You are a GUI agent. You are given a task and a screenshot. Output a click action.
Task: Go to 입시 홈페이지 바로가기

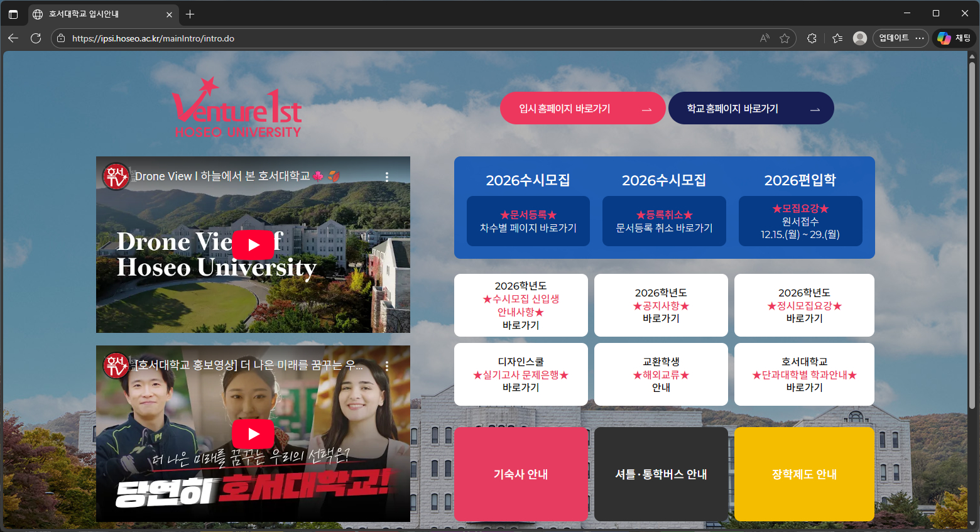[x=582, y=109]
